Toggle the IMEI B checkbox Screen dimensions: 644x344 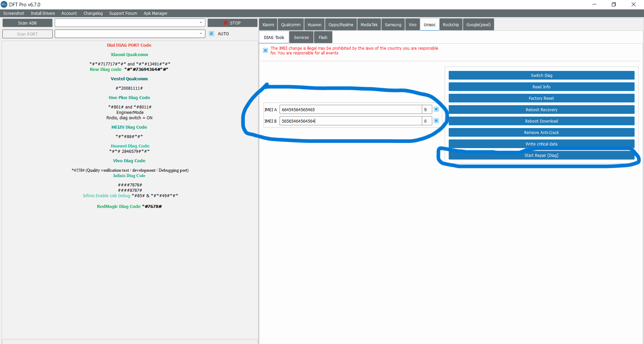436,121
